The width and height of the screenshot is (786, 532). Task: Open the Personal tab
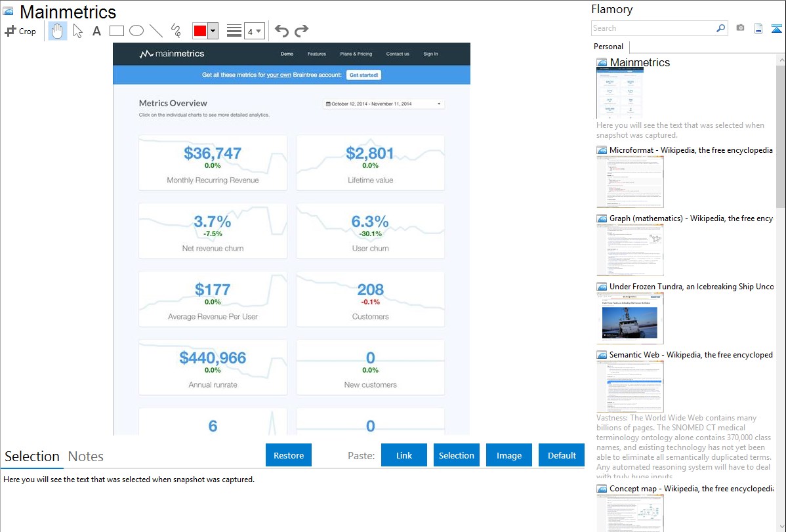608,47
